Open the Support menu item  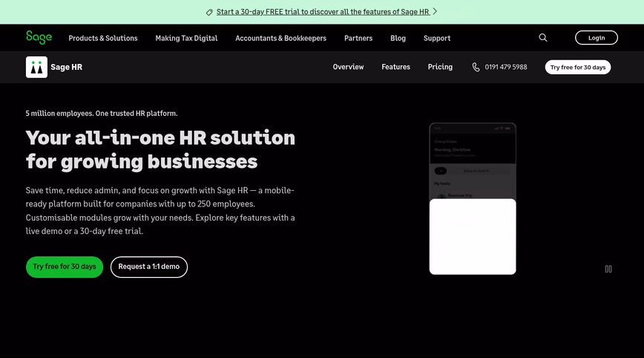click(x=437, y=38)
